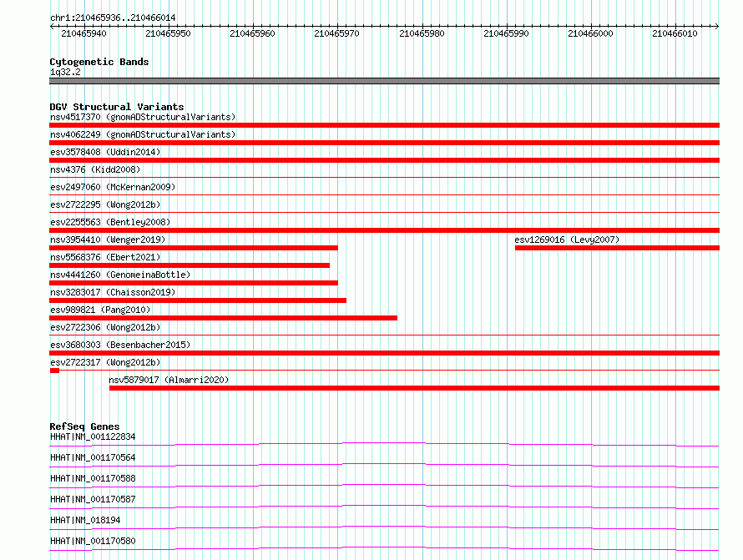
Task: Open variant esv989821 (Pang2010)
Action: tap(100, 310)
